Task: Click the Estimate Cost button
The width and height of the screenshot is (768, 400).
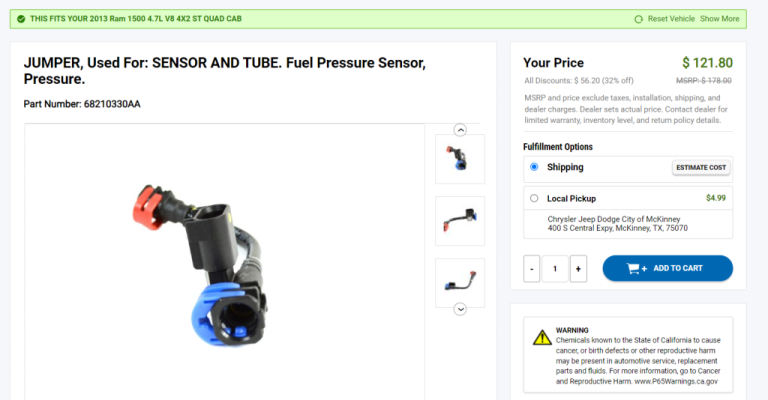Action: (701, 167)
